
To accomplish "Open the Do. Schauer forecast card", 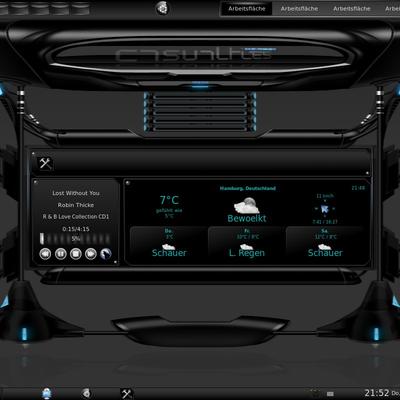I will [169, 244].
